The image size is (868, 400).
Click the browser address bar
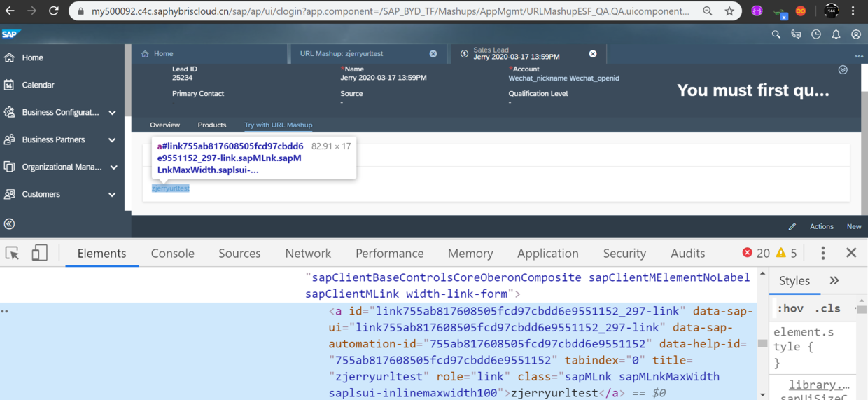(392, 11)
